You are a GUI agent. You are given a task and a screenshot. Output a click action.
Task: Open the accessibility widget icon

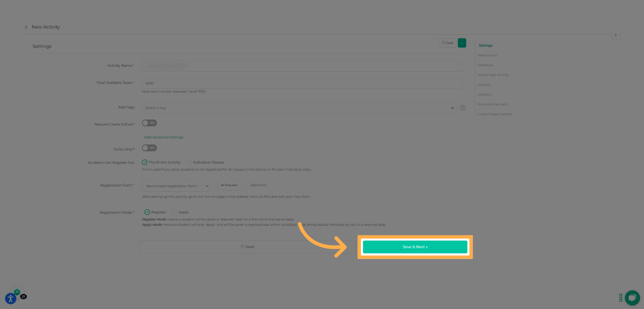click(10, 298)
